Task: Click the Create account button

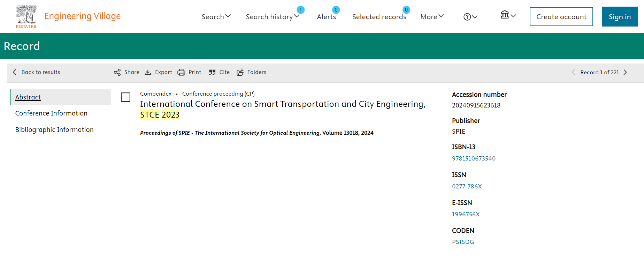Action: (561, 16)
